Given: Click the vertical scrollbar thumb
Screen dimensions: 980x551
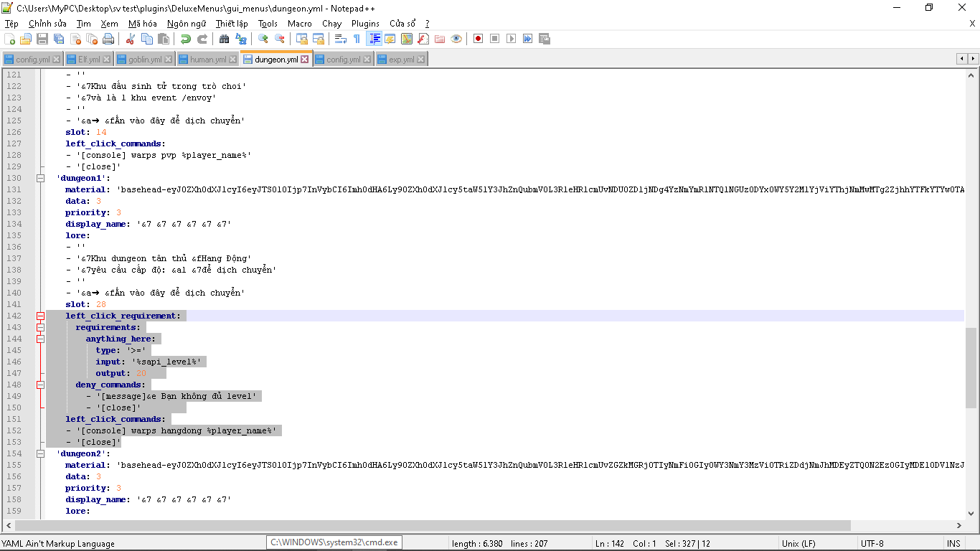Looking at the screenshot, I should click(971, 367).
